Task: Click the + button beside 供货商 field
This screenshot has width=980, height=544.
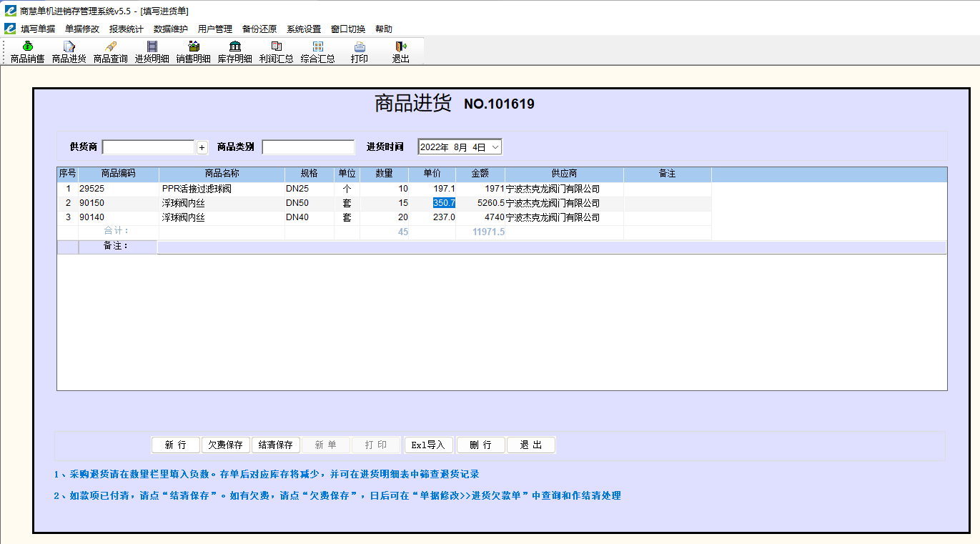Action: 202,147
